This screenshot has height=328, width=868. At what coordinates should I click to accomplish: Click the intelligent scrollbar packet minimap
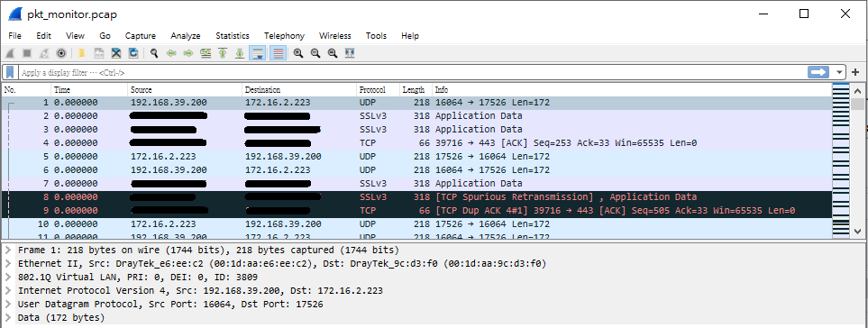click(840, 161)
